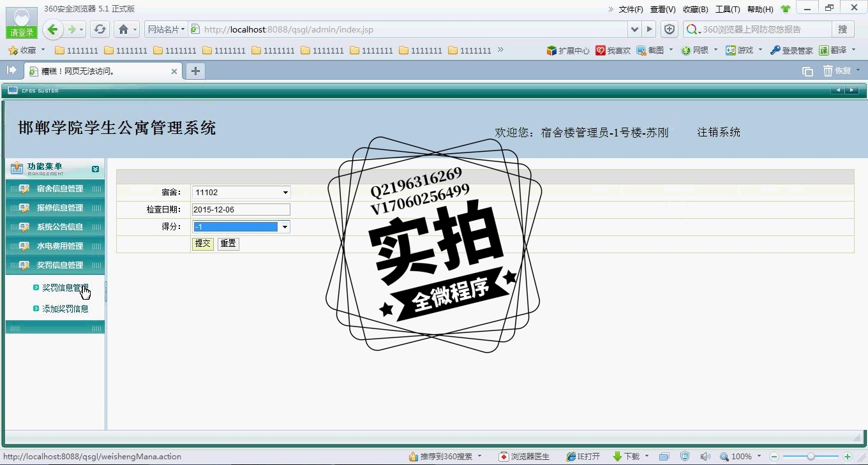Open 系统公告信息 menu section

point(55,227)
